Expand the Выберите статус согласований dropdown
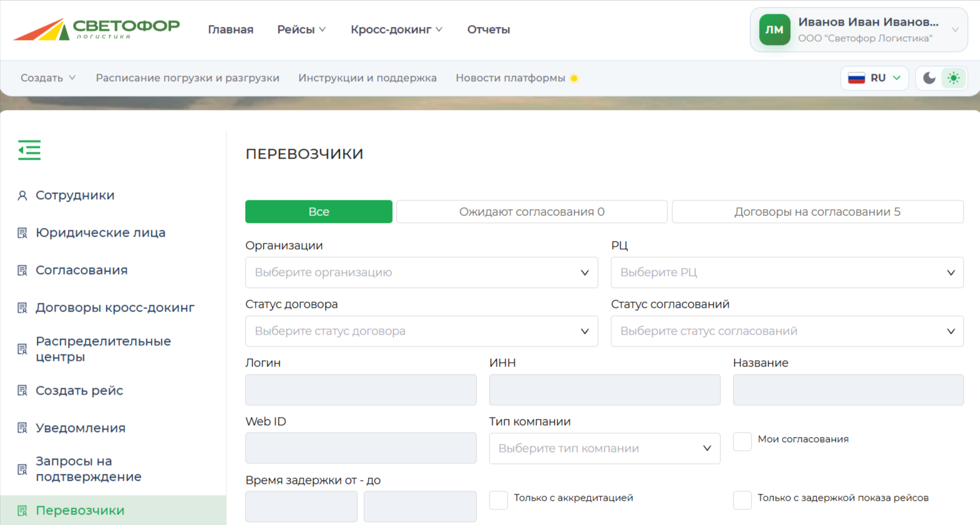 click(x=787, y=331)
